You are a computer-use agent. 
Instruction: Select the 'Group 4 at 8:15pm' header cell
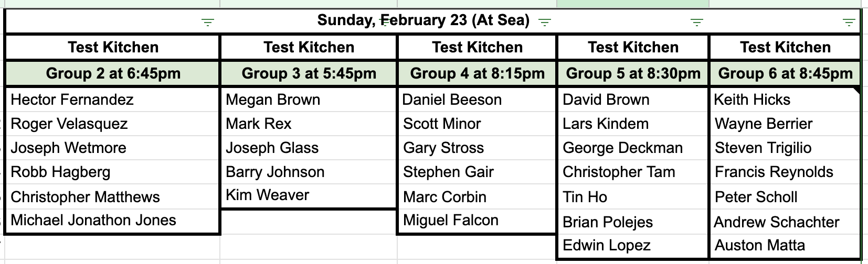point(477,73)
